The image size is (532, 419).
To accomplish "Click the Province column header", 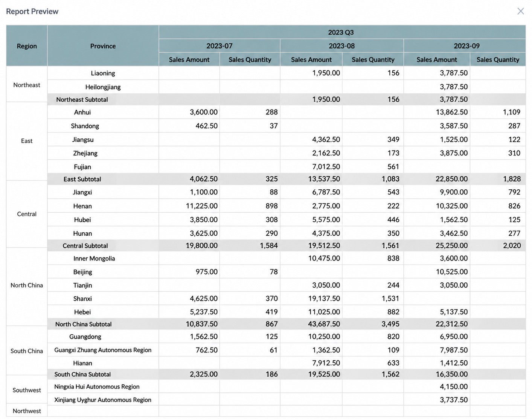I will click(103, 46).
